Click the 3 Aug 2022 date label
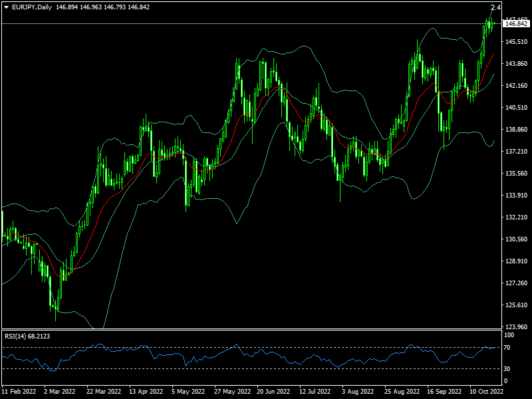Screen dimensions: 532x399 coord(358,392)
